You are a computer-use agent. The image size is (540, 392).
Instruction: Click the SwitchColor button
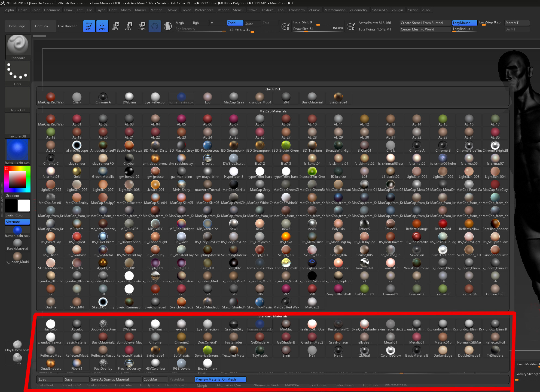(17, 215)
